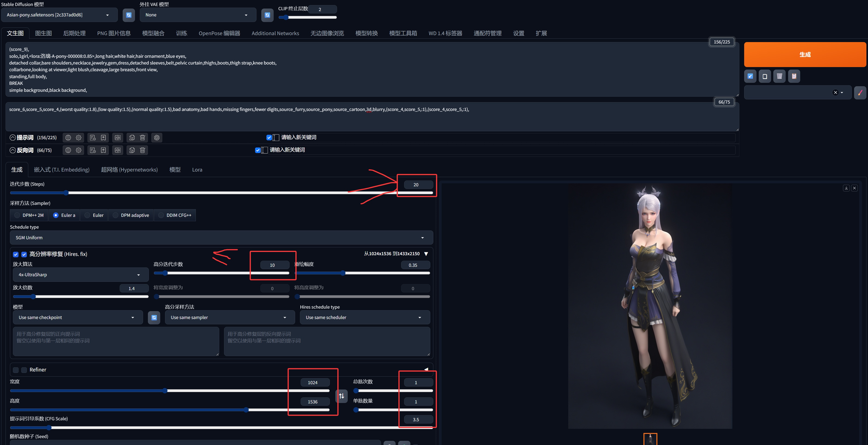Click the globe translate icon in 反向词 row
The width and height of the screenshot is (868, 445).
(x=68, y=150)
